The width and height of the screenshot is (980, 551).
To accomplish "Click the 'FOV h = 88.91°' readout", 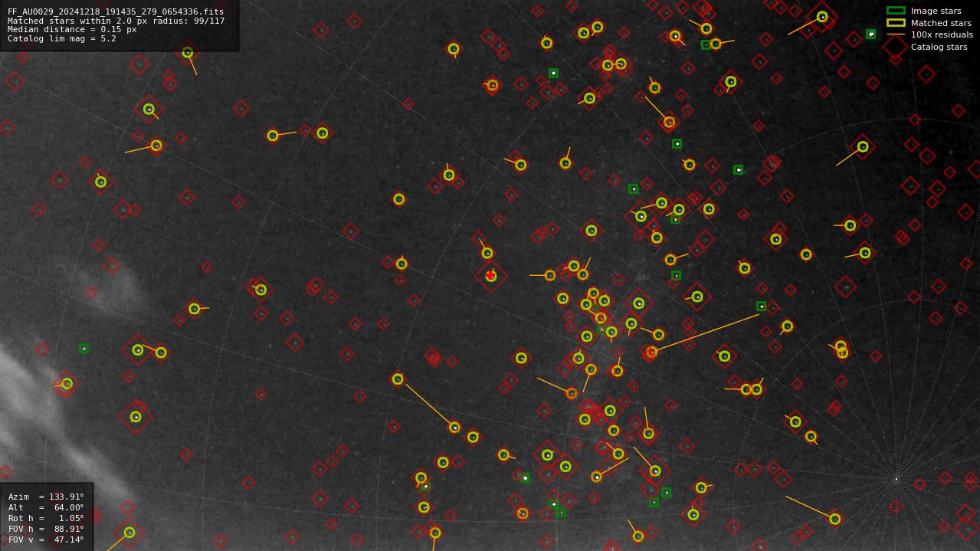I will pyautogui.click(x=46, y=529).
